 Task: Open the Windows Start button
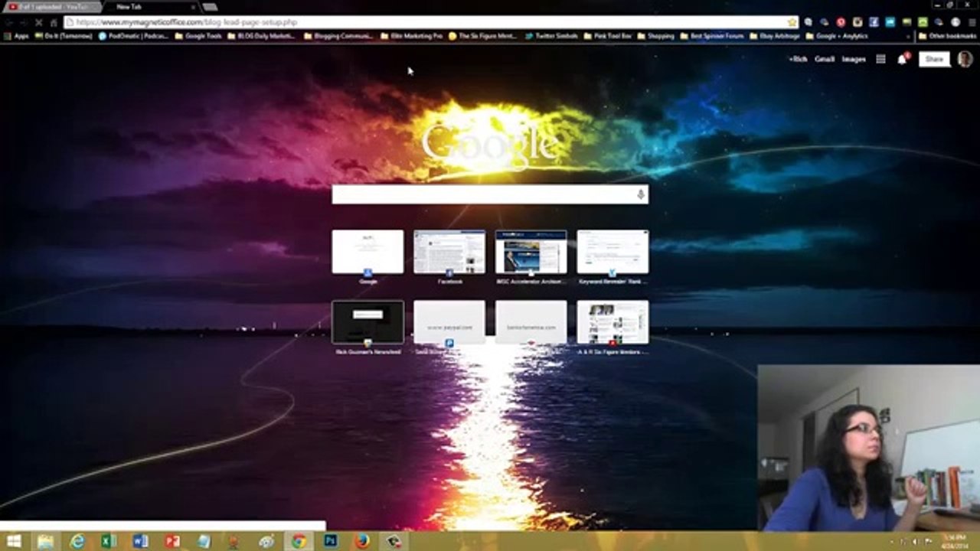[14, 542]
